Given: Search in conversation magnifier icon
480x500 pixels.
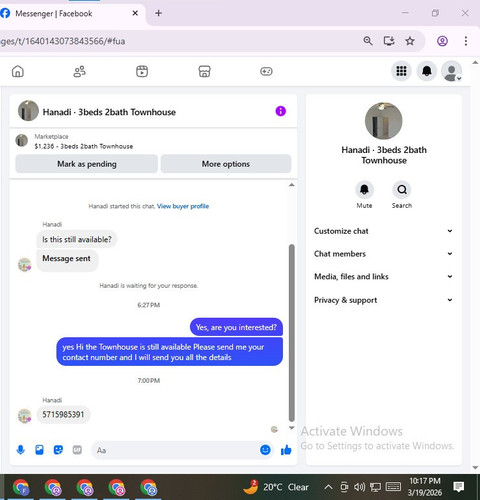Looking at the screenshot, I should (x=402, y=189).
